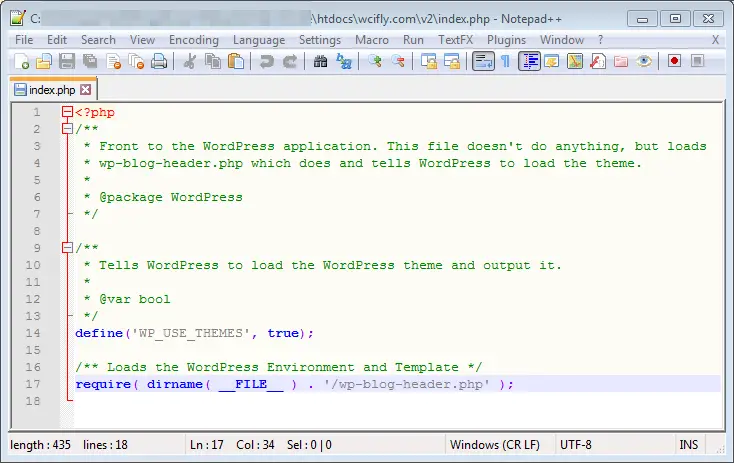Open the Window menu
The width and height of the screenshot is (734, 463).
[562, 40]
